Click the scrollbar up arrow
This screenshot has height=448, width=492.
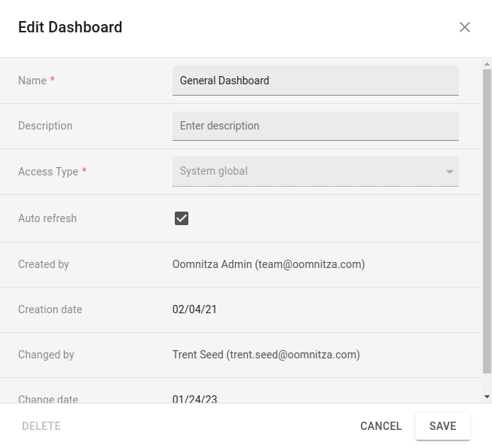point(487,64)
